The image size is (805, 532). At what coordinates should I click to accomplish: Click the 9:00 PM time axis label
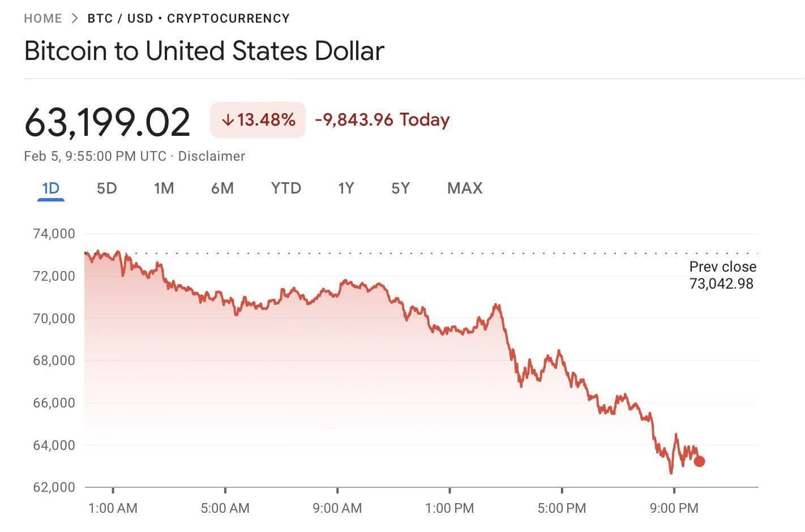[x=674, y=508]
